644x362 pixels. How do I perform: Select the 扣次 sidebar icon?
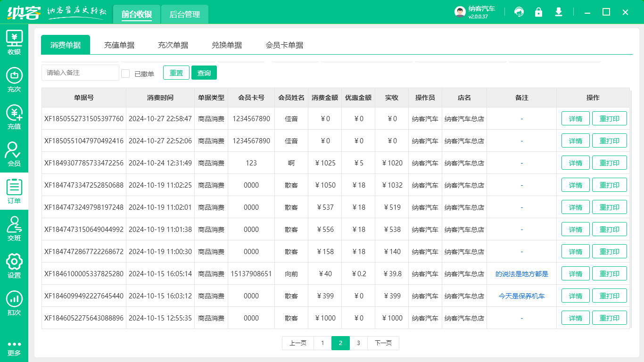coord(14,303)
